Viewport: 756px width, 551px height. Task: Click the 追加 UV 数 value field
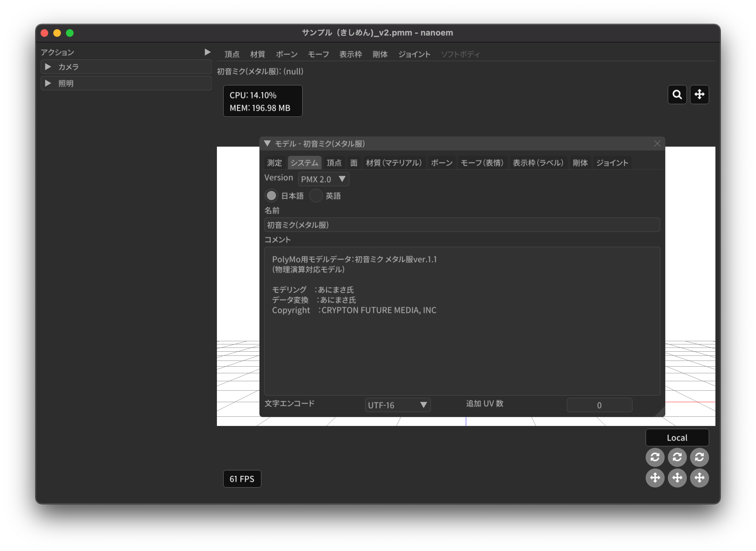tap(599, 405)
